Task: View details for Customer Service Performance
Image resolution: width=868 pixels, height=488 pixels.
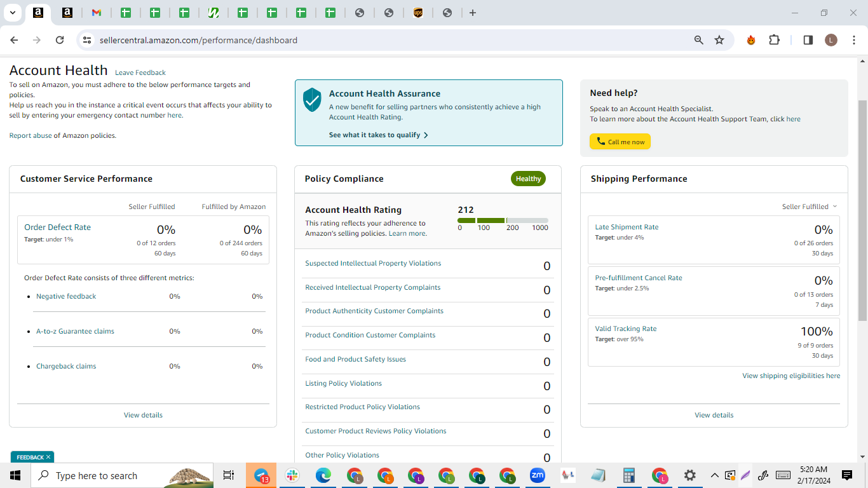Action: tap(143, 415)
